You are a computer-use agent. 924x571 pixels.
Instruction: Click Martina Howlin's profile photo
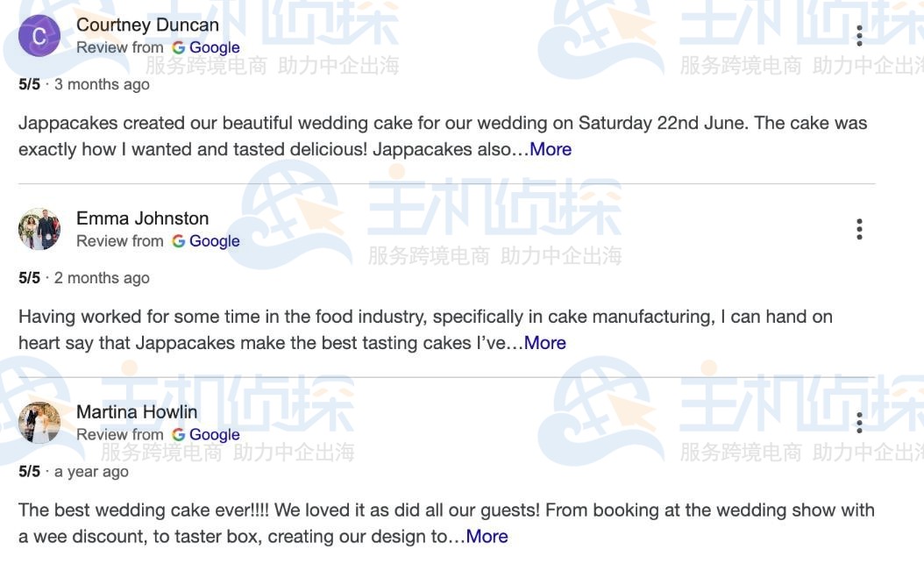[39, 423]
